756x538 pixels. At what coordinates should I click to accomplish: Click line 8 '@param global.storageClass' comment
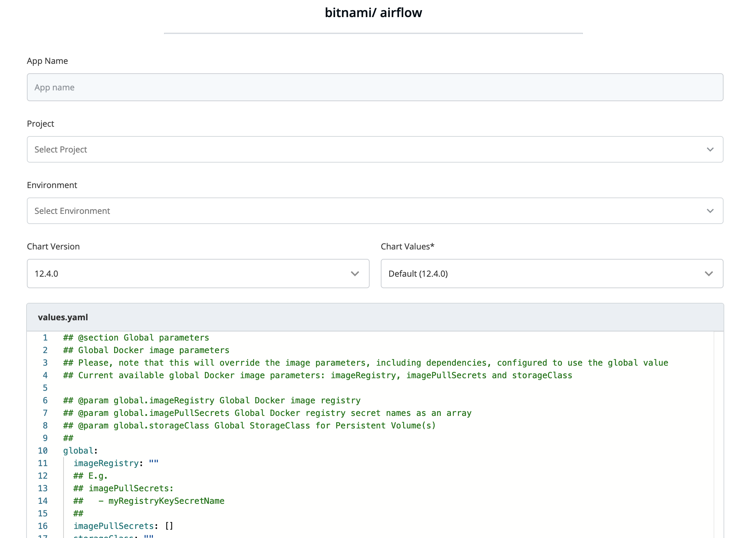tap(250, 425)
